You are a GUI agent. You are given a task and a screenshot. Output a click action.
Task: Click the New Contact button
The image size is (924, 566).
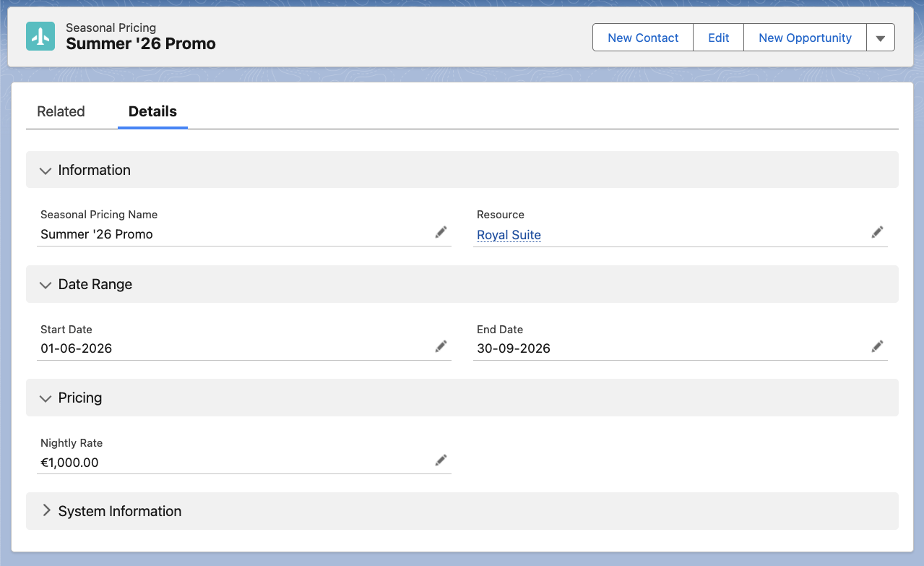643,38
